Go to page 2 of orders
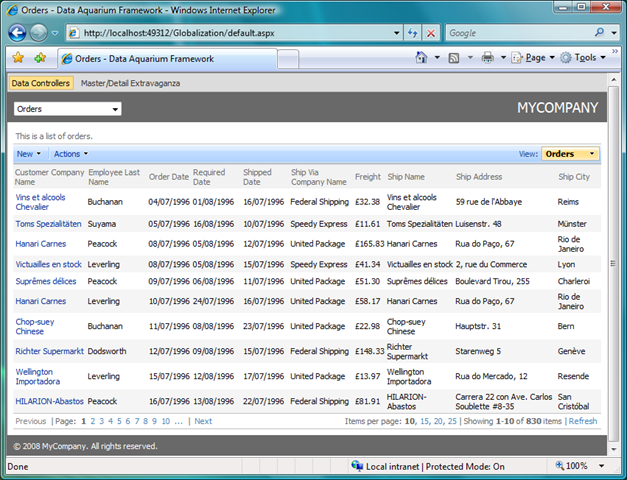Viewport: 627px width, 480px height. [x=93, y=421]
